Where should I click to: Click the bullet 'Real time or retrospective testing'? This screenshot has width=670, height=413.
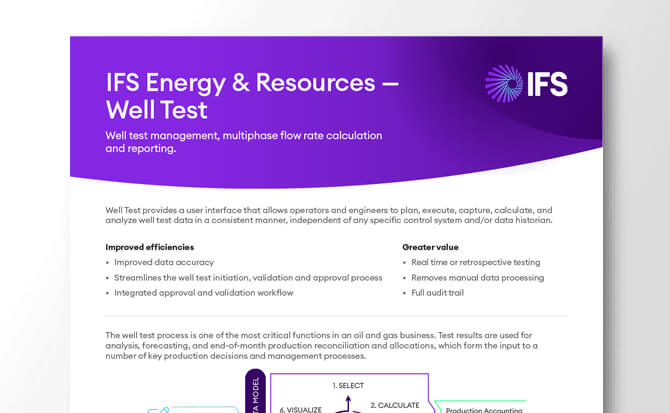pos(476,262)
